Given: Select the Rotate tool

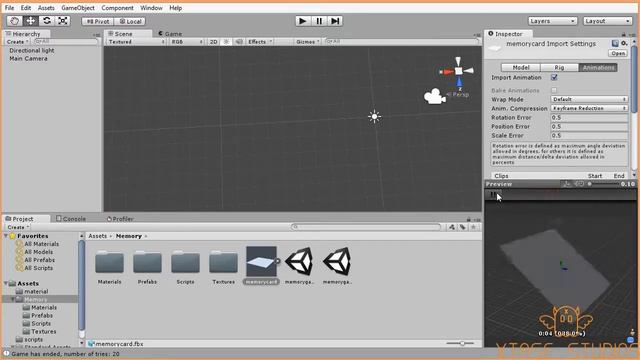Looking at the screenshot, I should [47, 21].
